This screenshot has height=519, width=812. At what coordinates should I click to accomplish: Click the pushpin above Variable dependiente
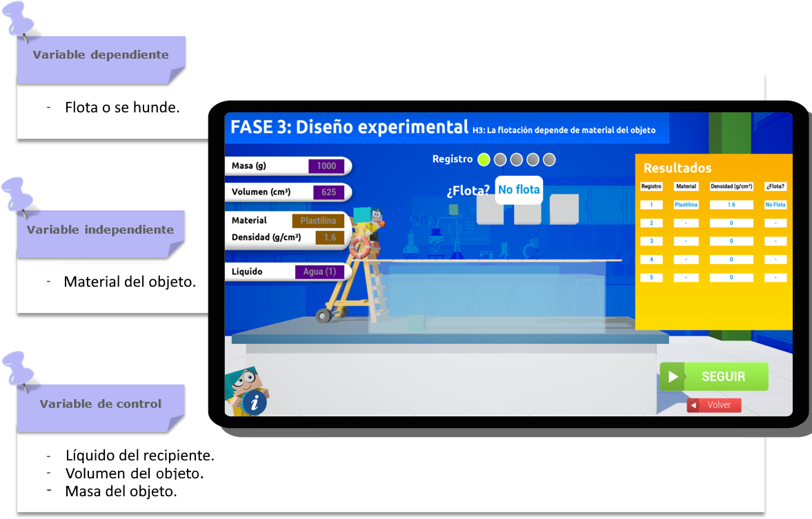[20, 19]
